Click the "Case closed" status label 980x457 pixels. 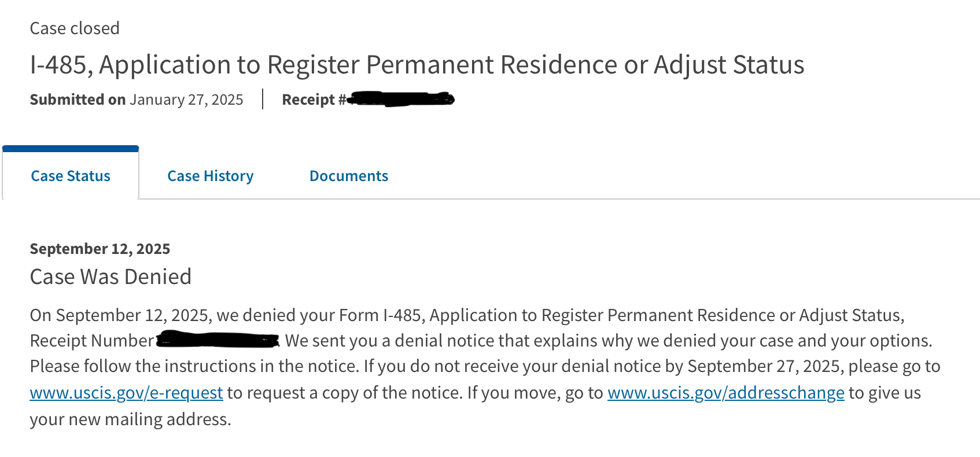pos(75,28)
